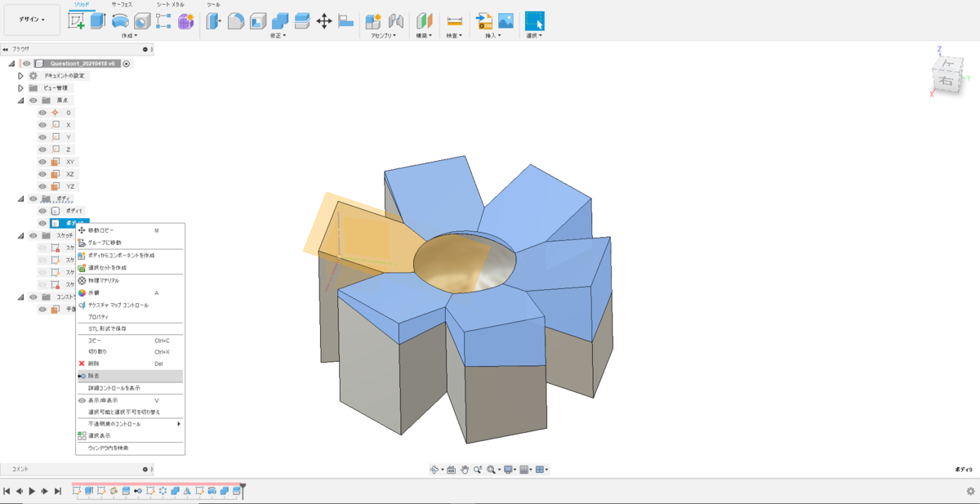The width and height of the screenshot is (980, 504).
Task: Play the timeline
Action: [32, 491]
